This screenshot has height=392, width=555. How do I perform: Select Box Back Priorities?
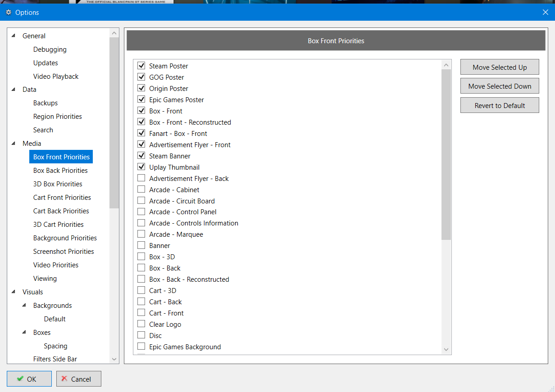[60, 171]
